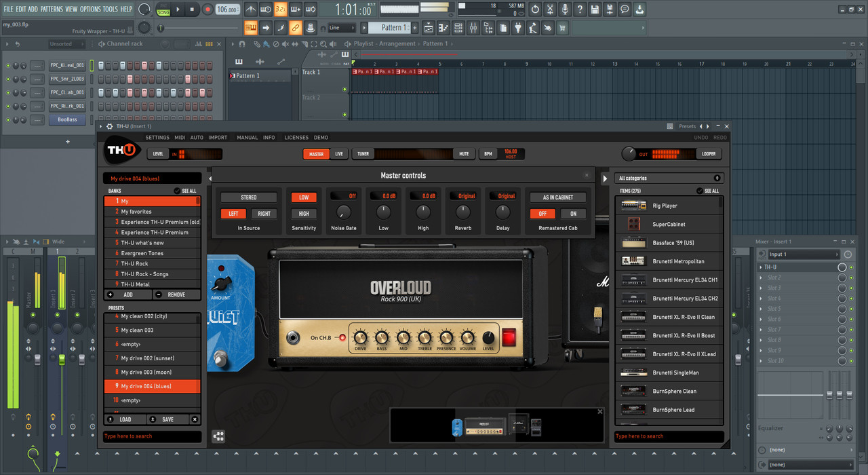
Task: Set Sensitivity to HIGH
Action: coord(304,214)
